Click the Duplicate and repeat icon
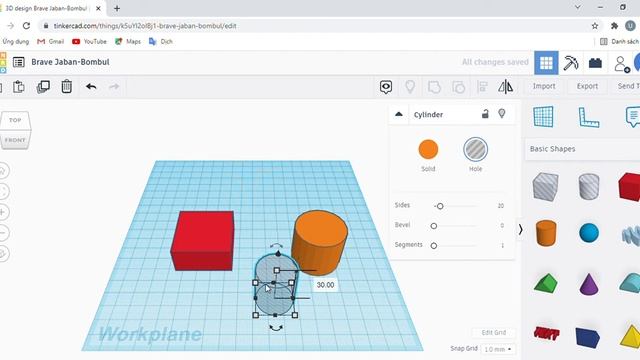 pyautogui.click(x=43, y=87)
